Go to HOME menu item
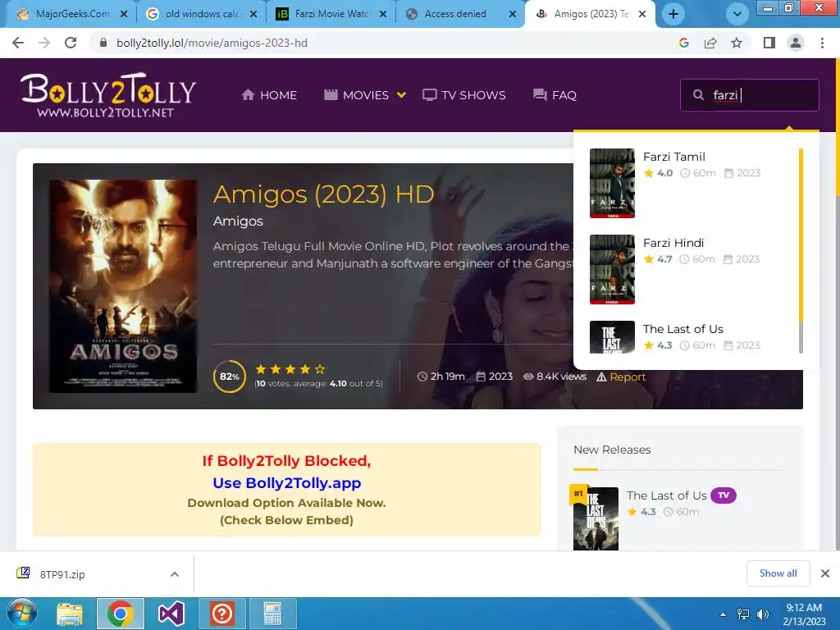The width and height of the screenshot is (840, 630). click(269, 95)
